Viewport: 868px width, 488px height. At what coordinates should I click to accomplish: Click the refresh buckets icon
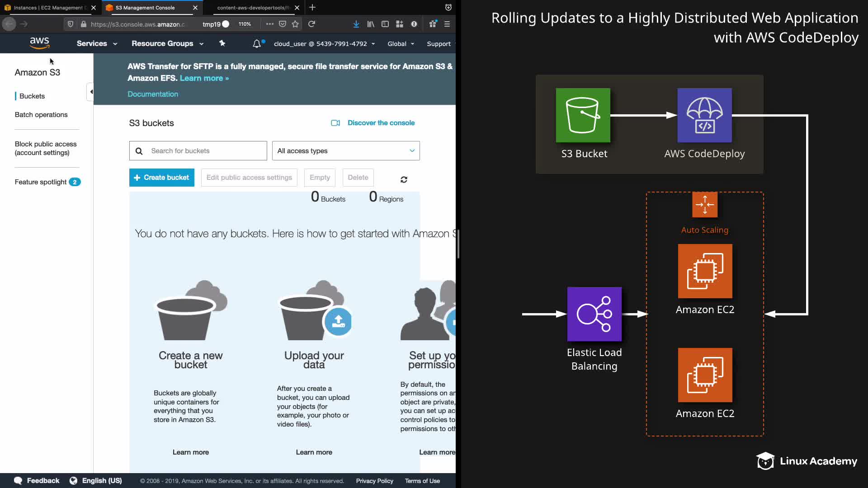[404, 179]
